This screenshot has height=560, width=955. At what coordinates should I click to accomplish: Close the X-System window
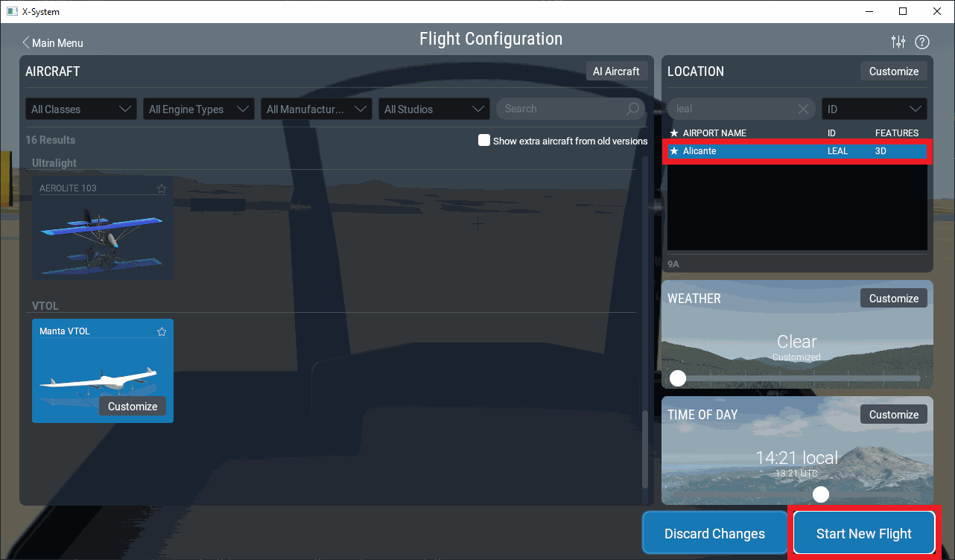point(937,11)
